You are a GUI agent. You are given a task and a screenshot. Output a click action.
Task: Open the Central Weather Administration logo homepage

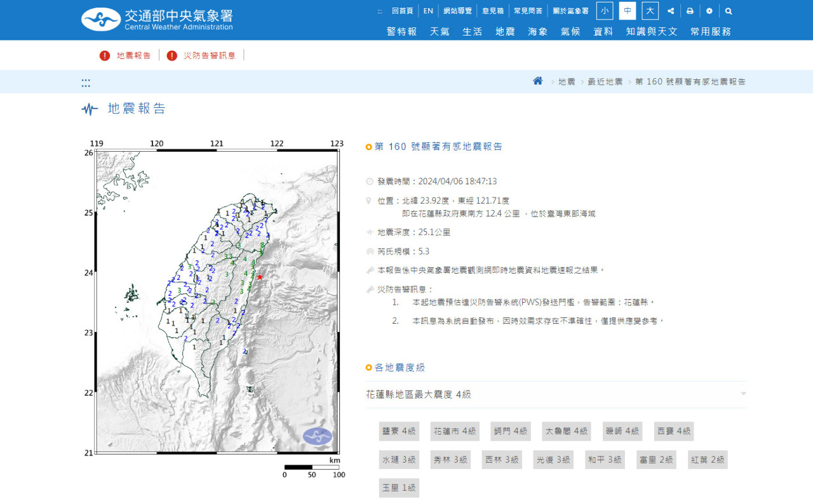(x=157, y=20)
